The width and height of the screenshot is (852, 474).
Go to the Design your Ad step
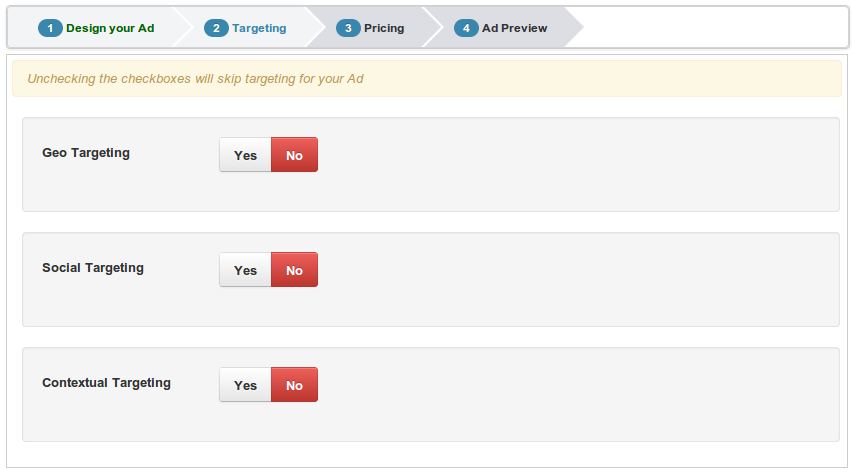tap(110, 28)
